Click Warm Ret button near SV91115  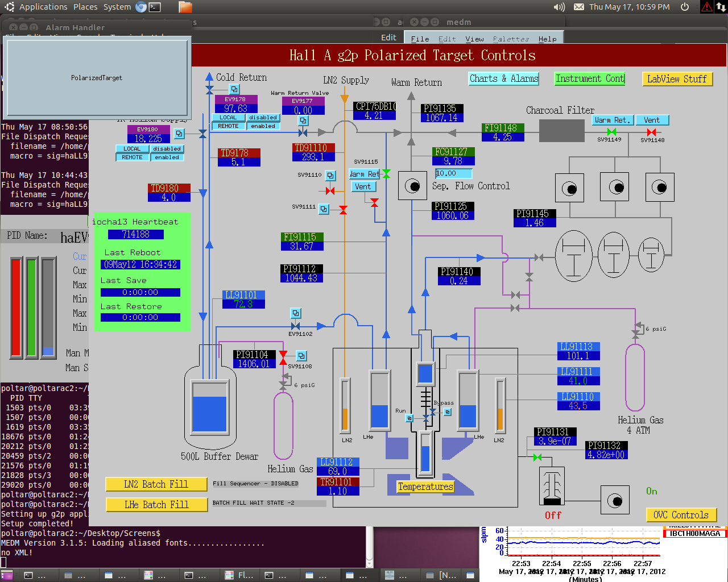(x=363, y=174)
